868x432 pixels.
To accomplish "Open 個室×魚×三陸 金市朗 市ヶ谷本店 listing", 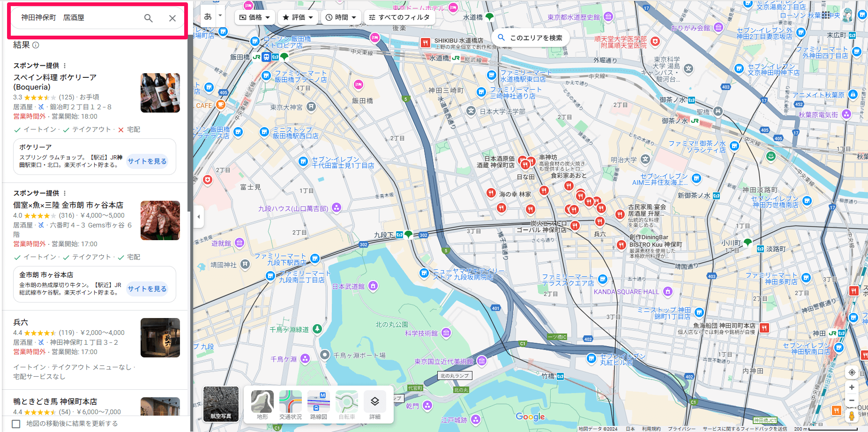I will point(68,205).
